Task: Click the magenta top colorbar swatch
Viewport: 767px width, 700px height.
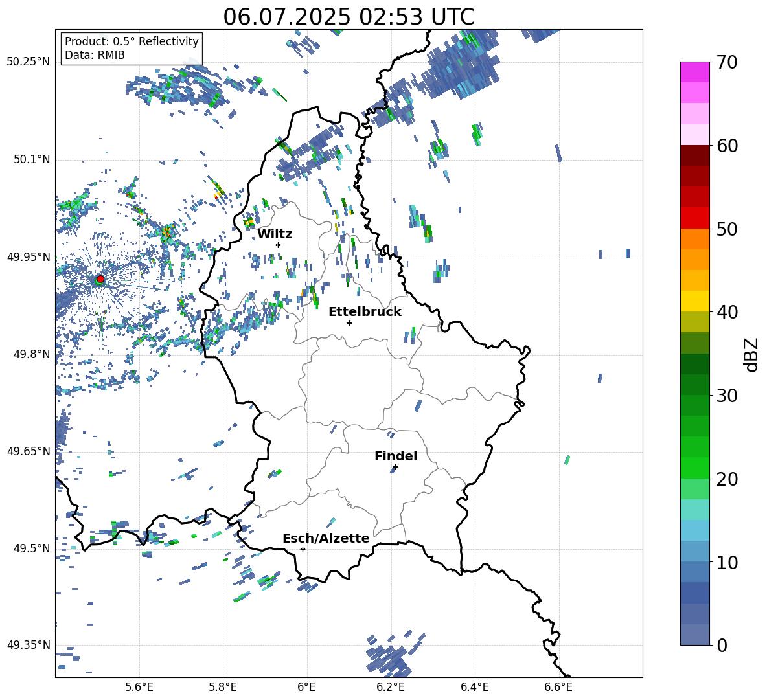Action: pyautogui.click(x=694, y=72)
